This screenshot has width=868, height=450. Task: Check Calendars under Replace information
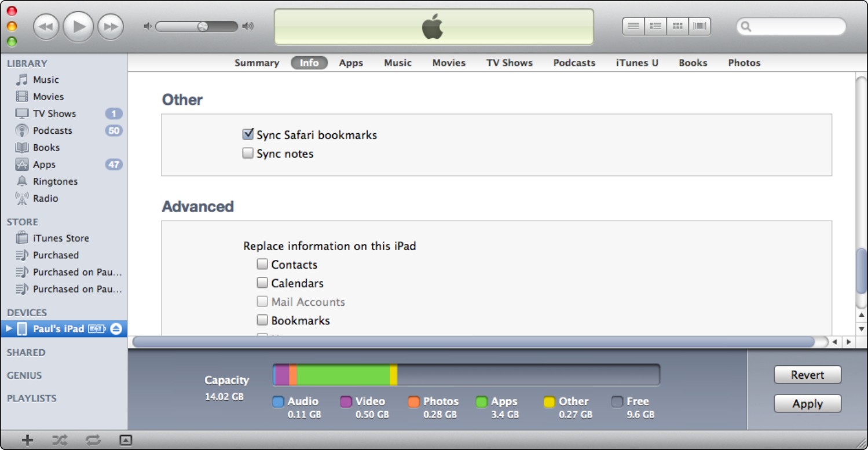click(x=262, y=283)
